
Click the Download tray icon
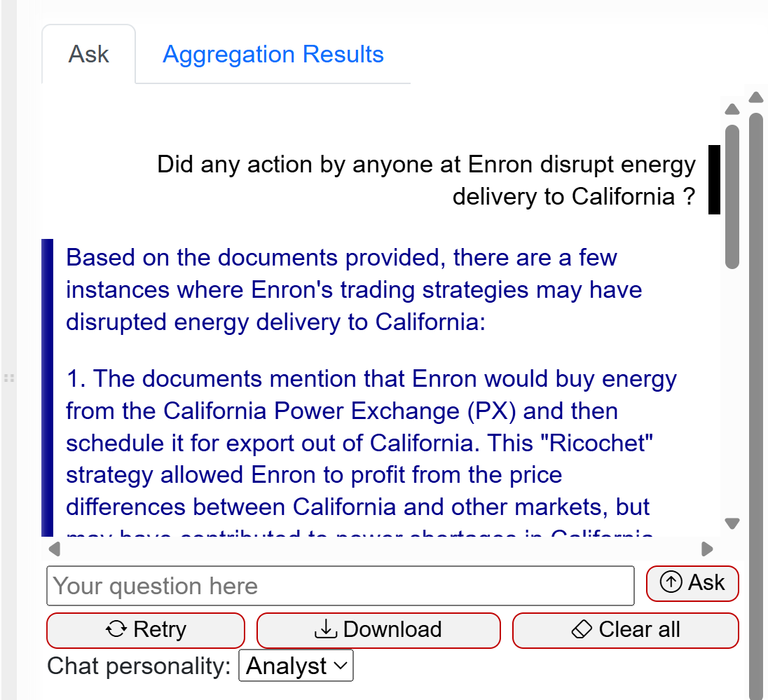[x=325, y=630]
